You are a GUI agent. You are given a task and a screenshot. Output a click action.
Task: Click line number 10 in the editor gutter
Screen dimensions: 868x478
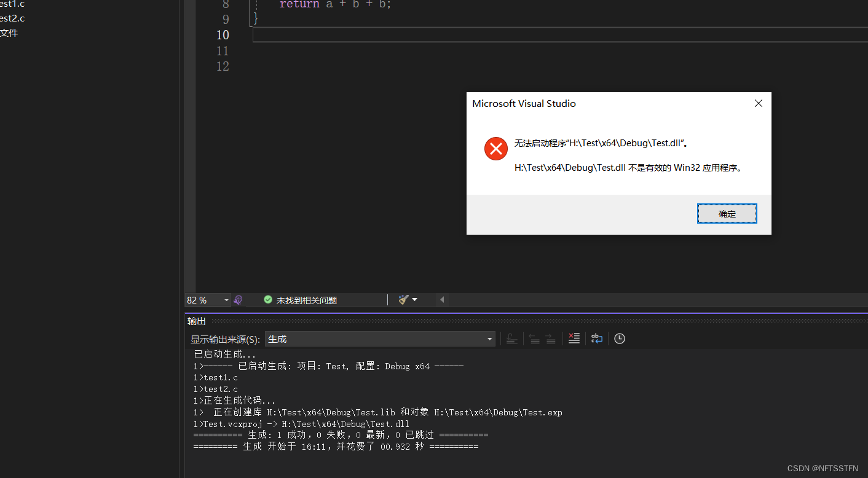(223, 35)
